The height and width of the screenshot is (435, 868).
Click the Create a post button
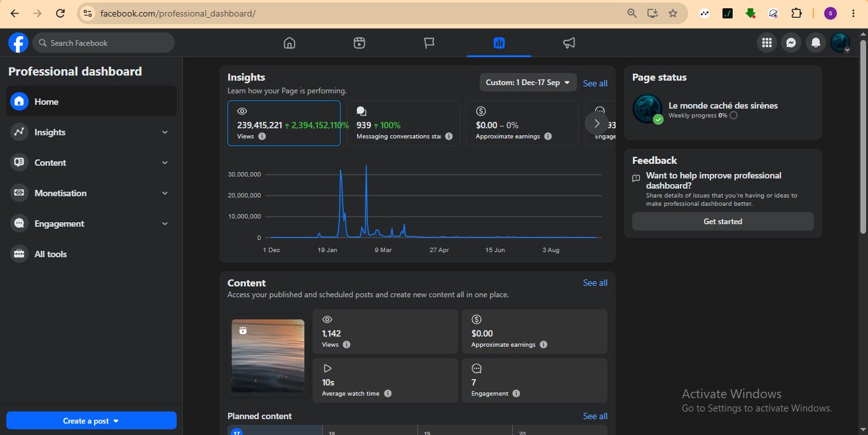92,420
